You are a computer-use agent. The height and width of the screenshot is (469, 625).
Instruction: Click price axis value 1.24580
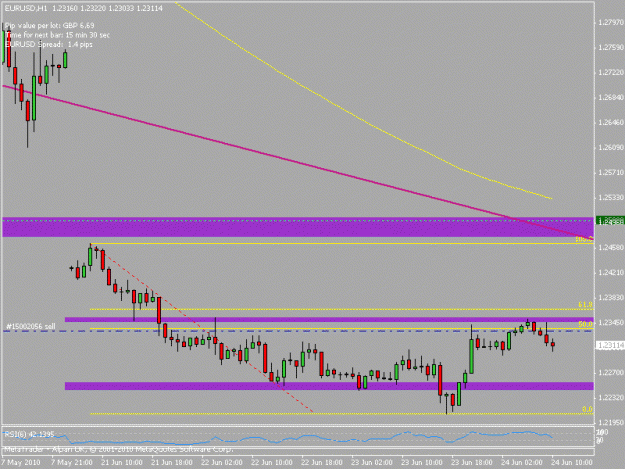[611, 247]
